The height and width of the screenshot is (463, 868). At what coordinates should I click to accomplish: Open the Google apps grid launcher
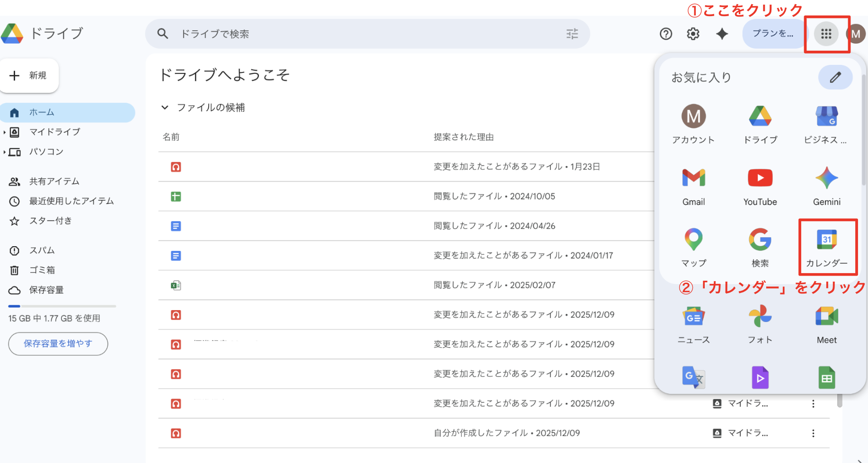coord(826,34)
